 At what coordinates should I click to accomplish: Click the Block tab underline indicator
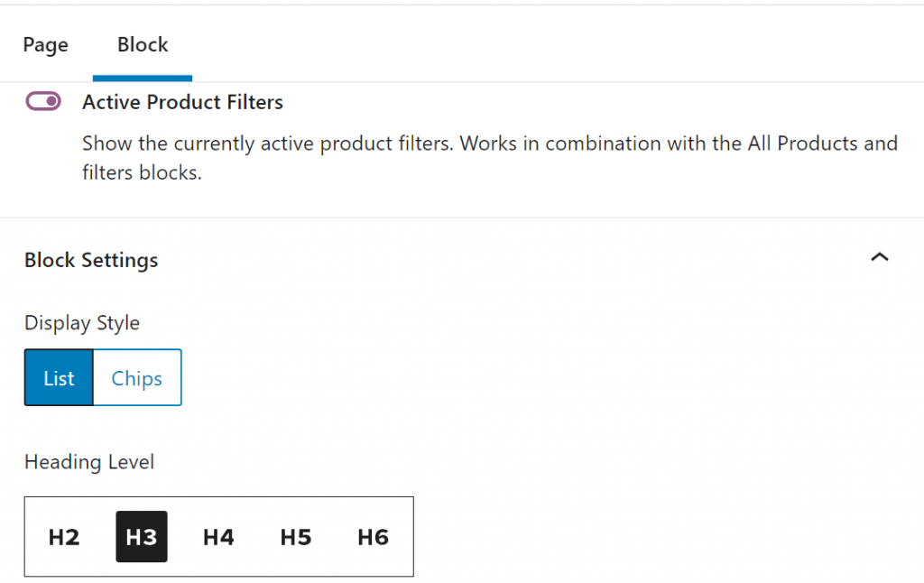pos(142,79)
